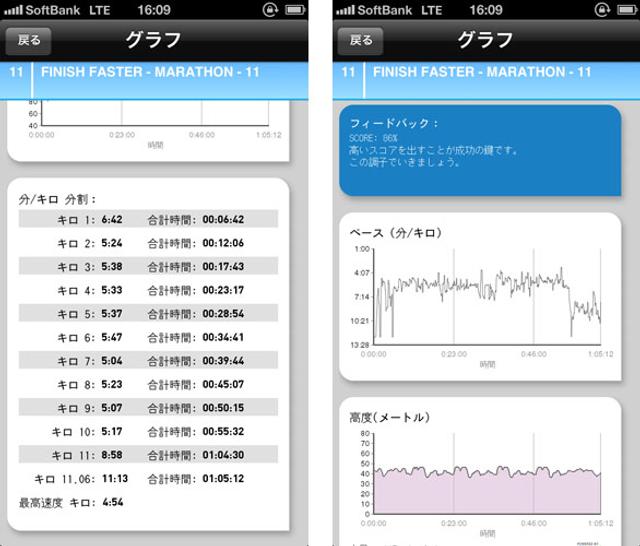
Task: Select the キロ 11: 8:58 split row
Action: point(148,455)
